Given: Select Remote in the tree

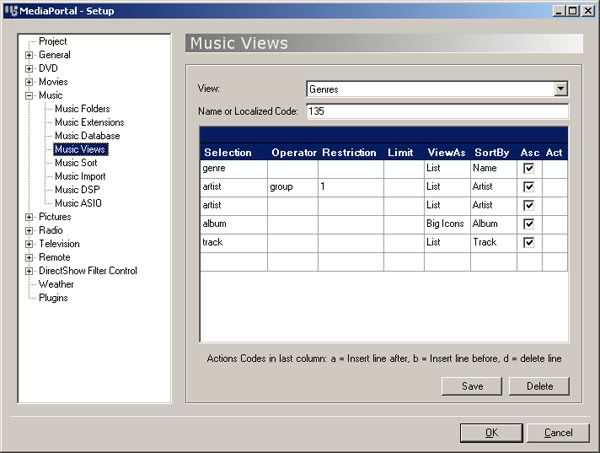Looking at the screenshot, I should point(54,257).
